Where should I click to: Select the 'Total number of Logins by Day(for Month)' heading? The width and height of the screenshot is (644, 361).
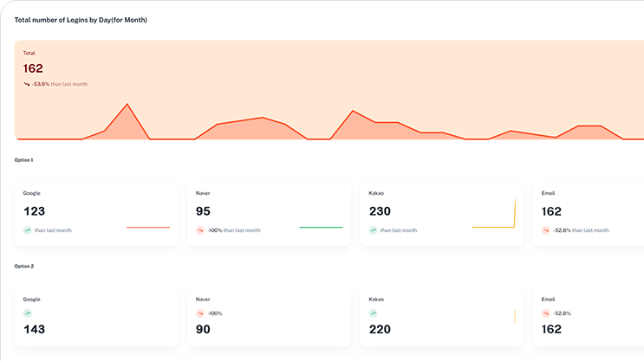click(x=81, y=20)
